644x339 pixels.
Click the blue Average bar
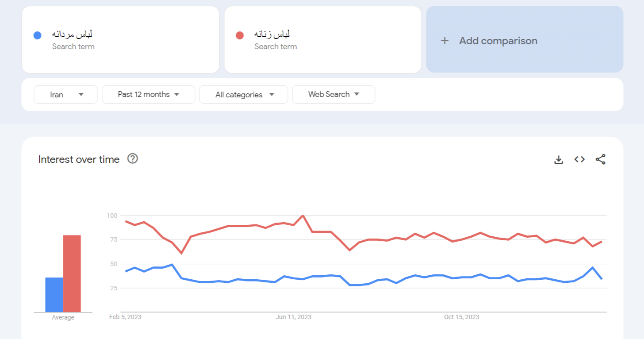[54, 295]
